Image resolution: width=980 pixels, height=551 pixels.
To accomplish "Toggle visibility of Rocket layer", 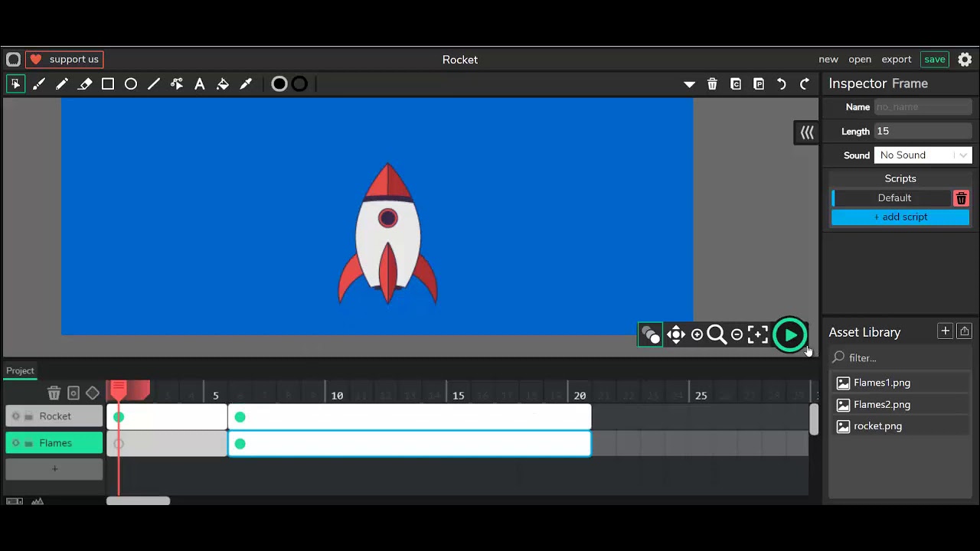I will [x=16, y=416].
